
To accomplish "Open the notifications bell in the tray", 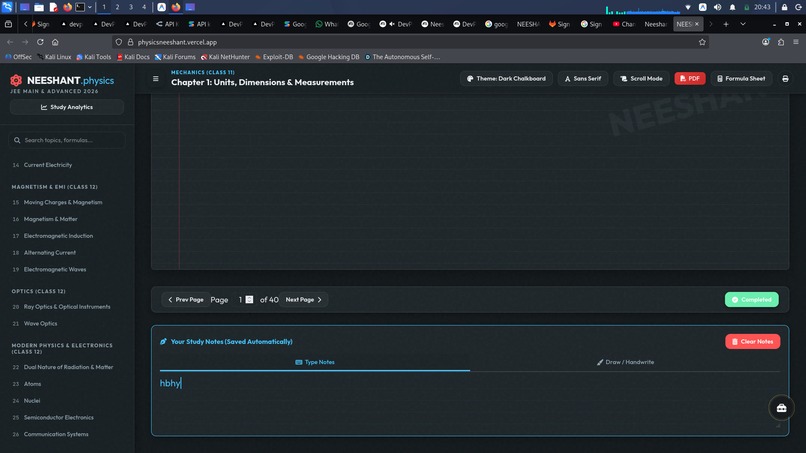I will point(732,7).
